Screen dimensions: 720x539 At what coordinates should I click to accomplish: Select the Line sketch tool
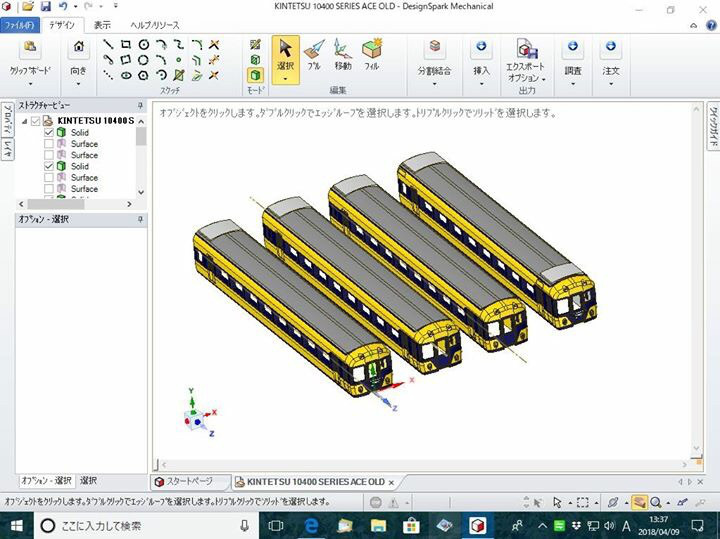[108, 44]
